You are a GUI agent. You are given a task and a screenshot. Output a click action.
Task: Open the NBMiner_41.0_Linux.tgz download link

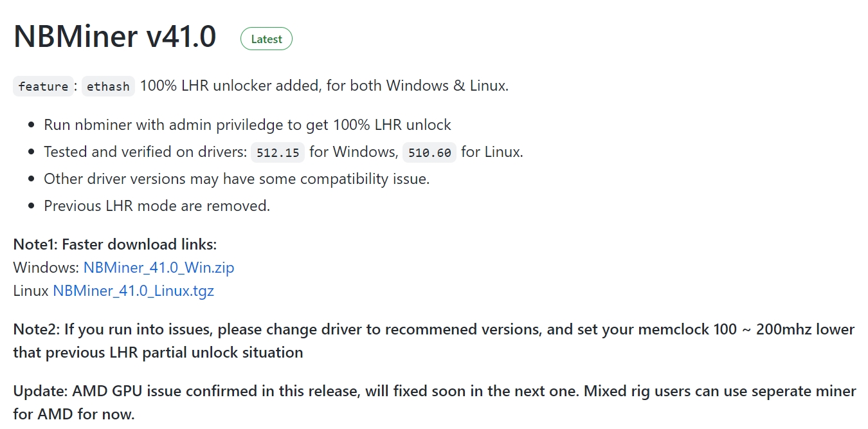click(x=133, y=291)
